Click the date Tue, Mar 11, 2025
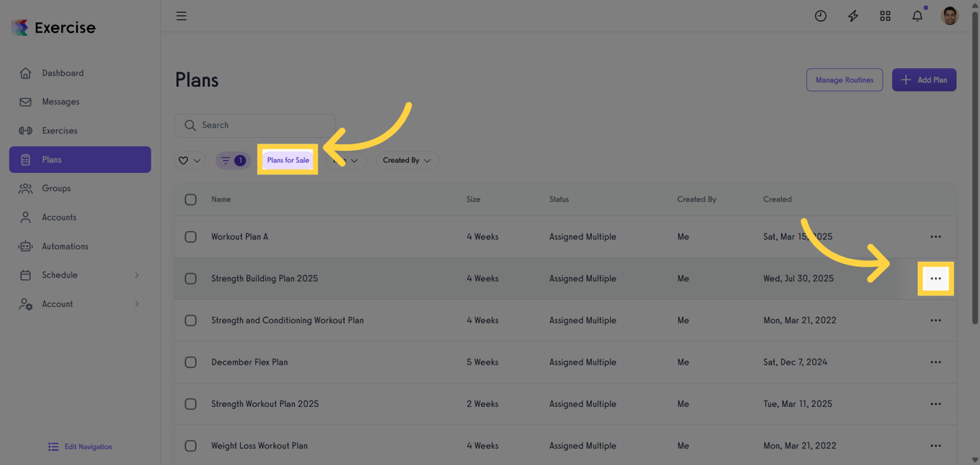The image size is (980, 465). 798,404
